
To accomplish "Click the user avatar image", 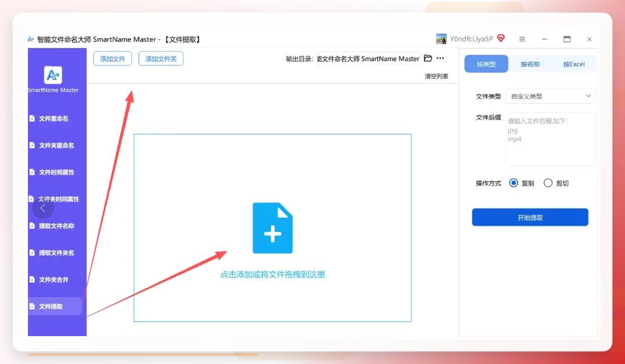I will pos(441,39).
